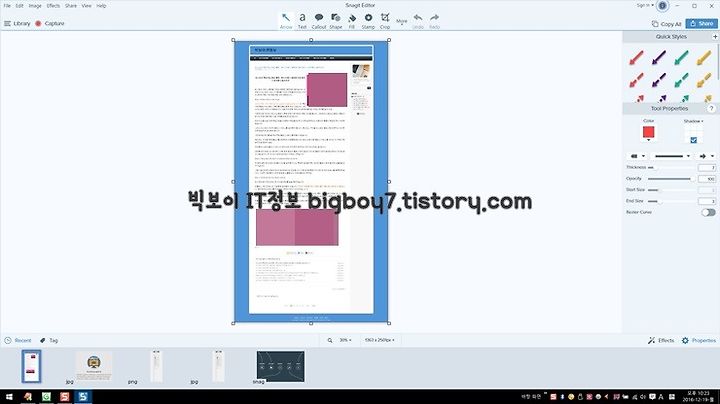Image resolution: width=720 pixels, height=404 pixels.
Task: Apply the solid purple arrow quick style
Action: pos(659,58)
